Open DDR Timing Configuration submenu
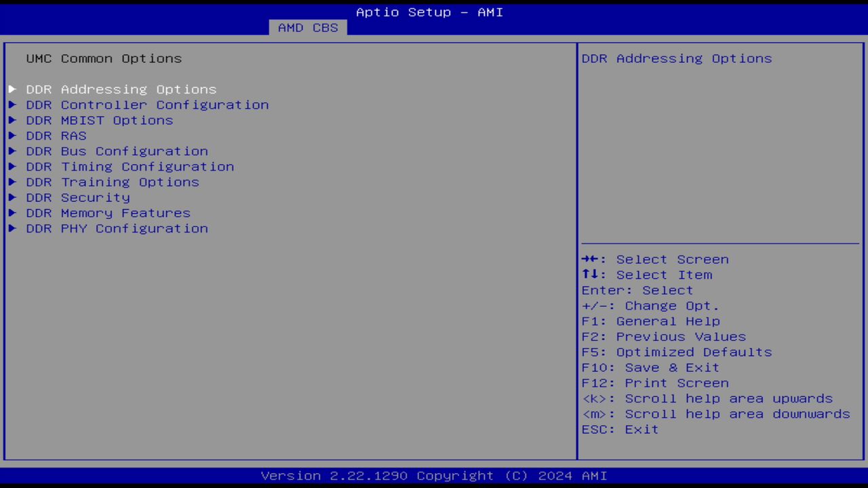 (130, 167)
